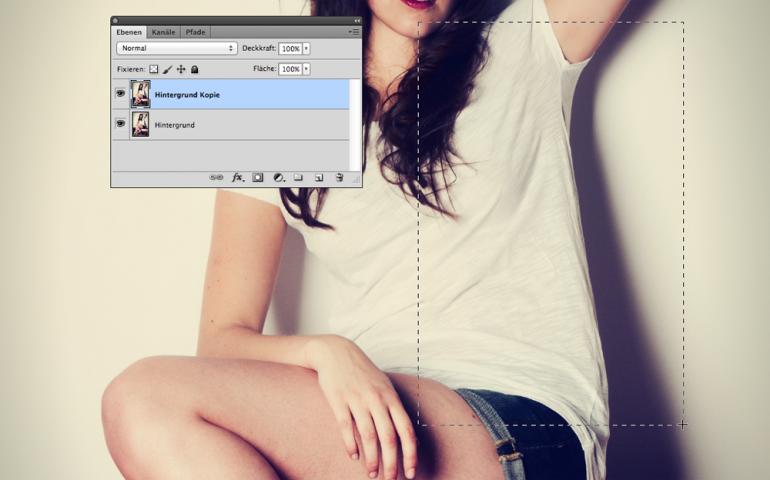Click the link layers icon
This screenshot has height=480, width=770.
pos(216,178)
